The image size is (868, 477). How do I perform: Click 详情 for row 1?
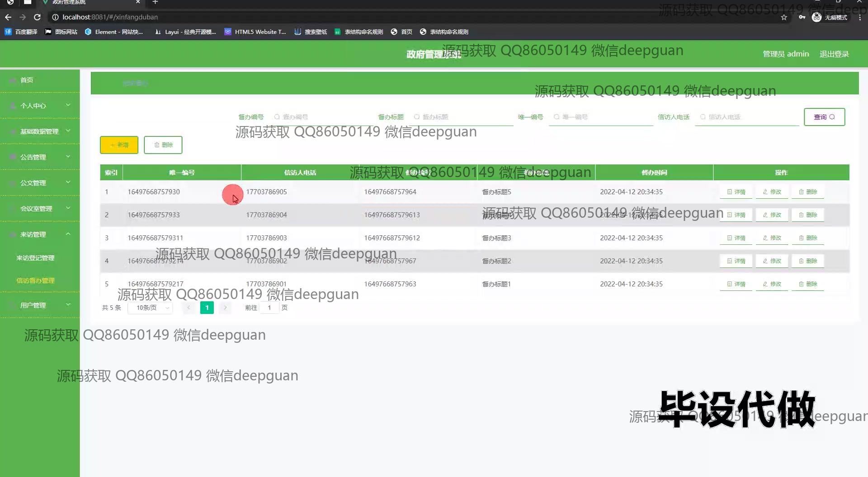pyautogui.click(x=736, y=192)
